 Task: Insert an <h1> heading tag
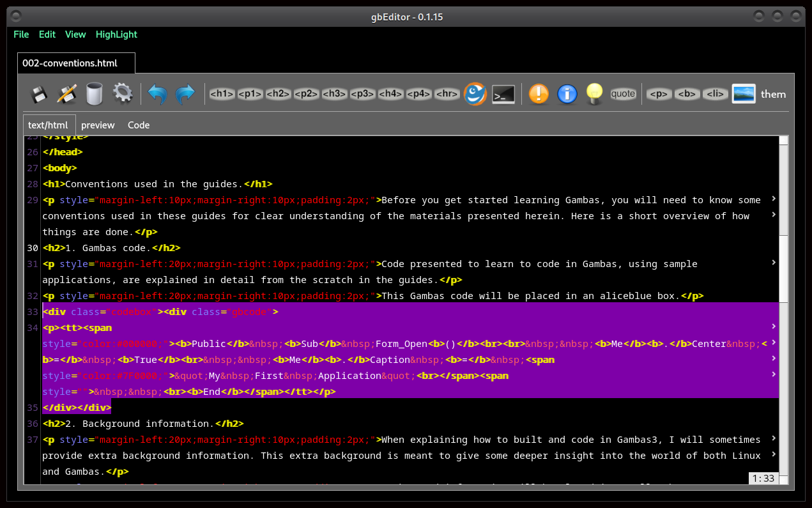pyautogui.click(x=222, y=94)
